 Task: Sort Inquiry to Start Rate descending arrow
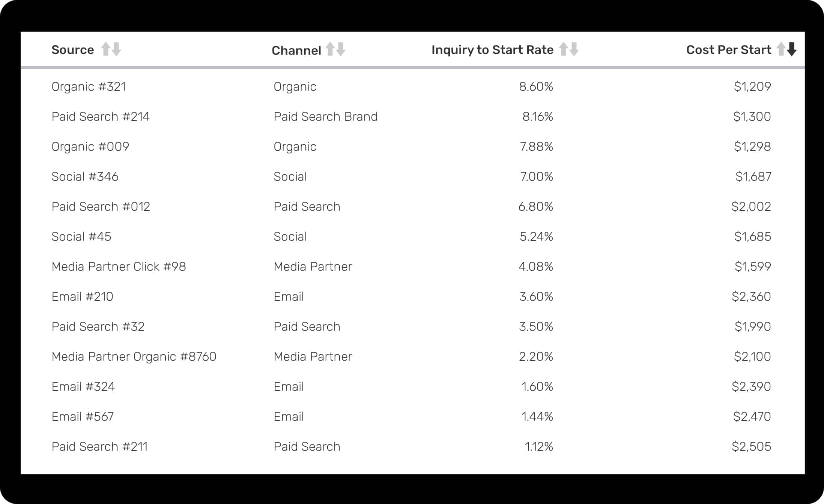[x=574, y=49]
